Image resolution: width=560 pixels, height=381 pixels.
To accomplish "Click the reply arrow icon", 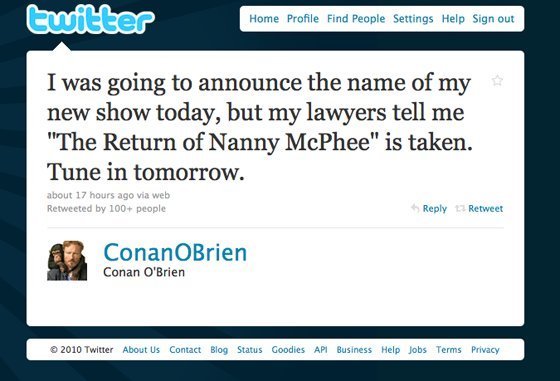I will point(415,208).
